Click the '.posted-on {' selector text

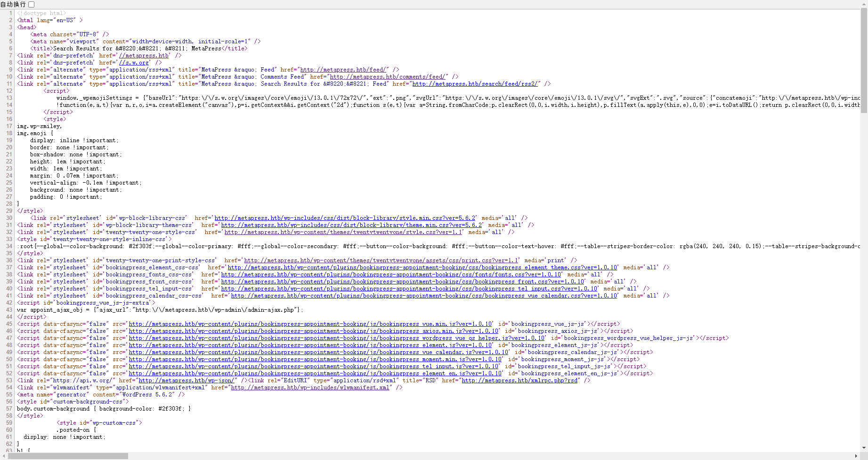76,430
